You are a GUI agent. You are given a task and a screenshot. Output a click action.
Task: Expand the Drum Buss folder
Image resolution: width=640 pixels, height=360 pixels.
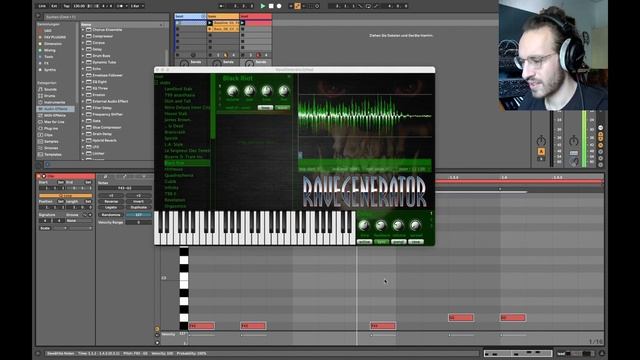tap(83, 56)
